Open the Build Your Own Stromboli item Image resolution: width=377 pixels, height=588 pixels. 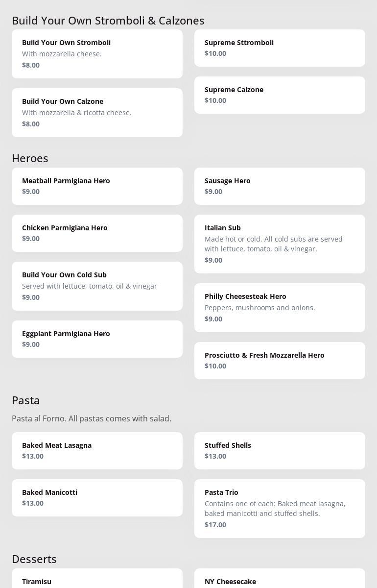point(97,54)
